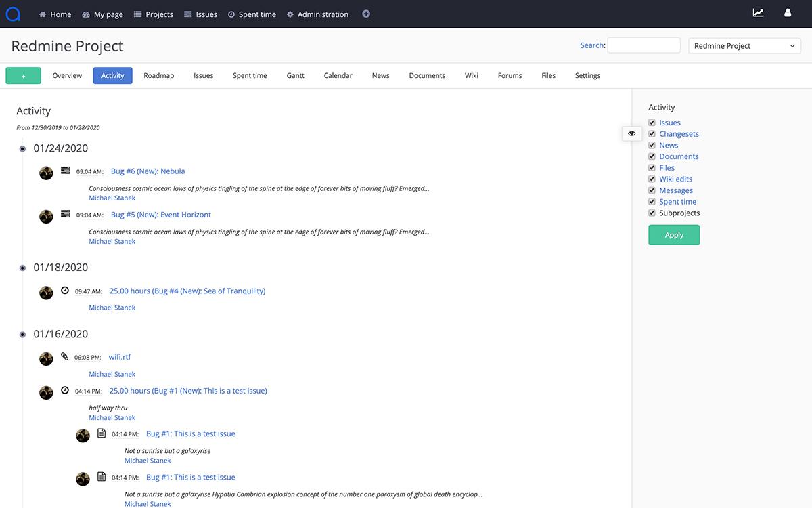Switch to the project Issues tab

point(203,75)
